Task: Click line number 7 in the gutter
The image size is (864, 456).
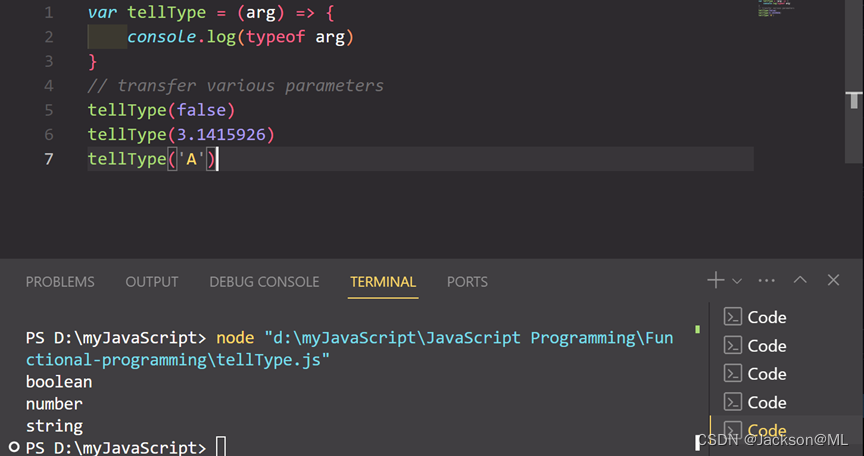Action: [x=49, y=159]
